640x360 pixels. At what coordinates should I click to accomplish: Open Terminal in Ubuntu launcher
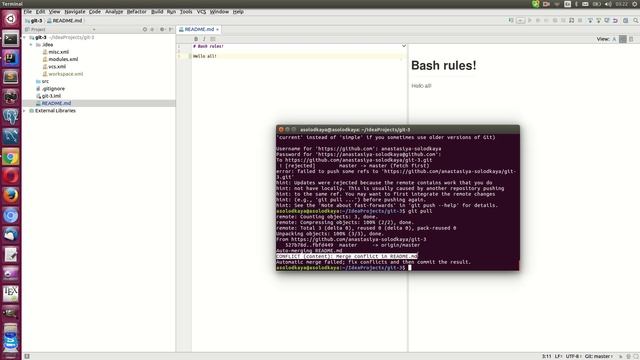click(11, 39)
